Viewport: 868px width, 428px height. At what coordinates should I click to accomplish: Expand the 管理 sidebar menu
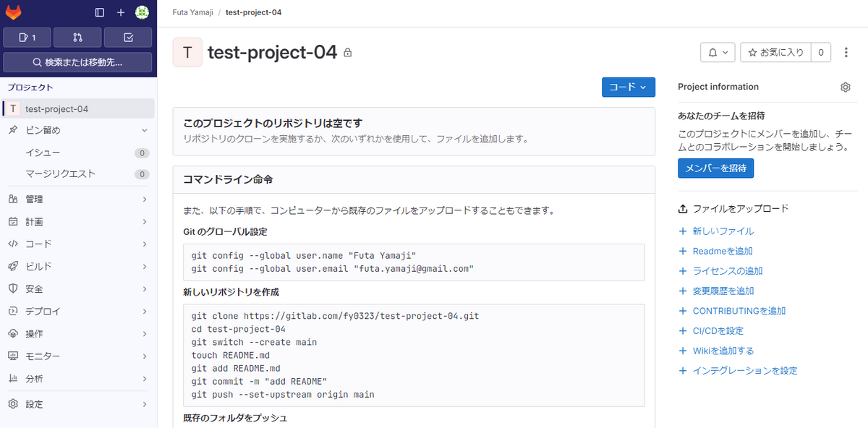78,199
